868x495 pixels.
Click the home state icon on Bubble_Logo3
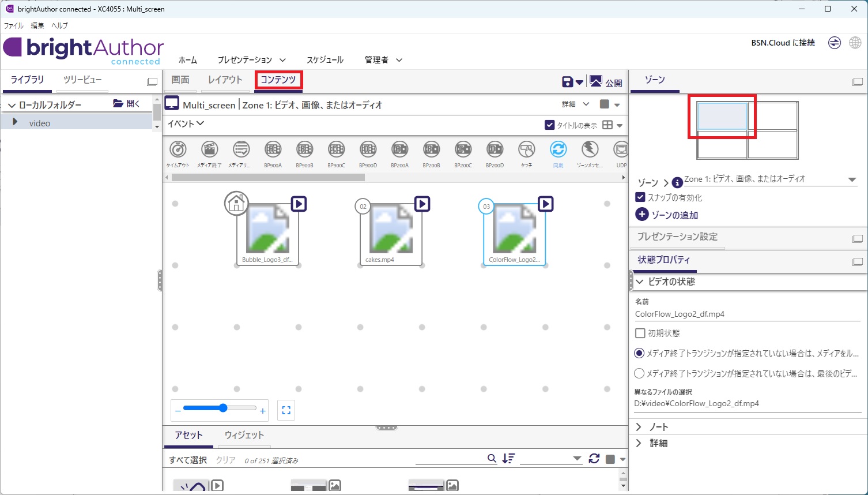[236, 203]
